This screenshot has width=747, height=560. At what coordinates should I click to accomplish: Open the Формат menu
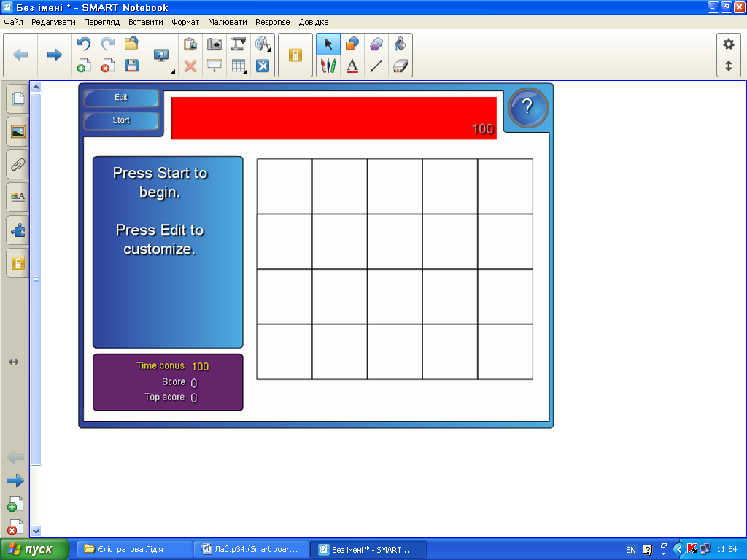185,22
